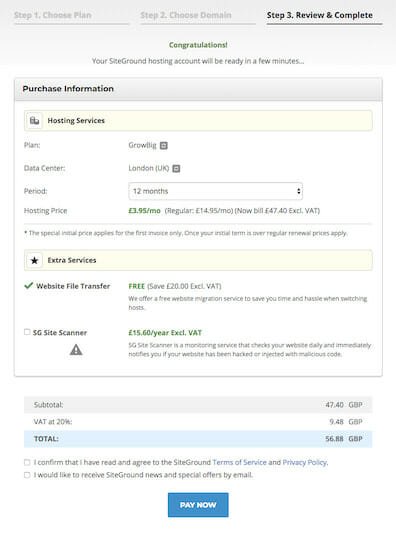Screen dimensions: 396x537
Task: Click the GrowBig plan name
Action: click(x=142, y=145)
